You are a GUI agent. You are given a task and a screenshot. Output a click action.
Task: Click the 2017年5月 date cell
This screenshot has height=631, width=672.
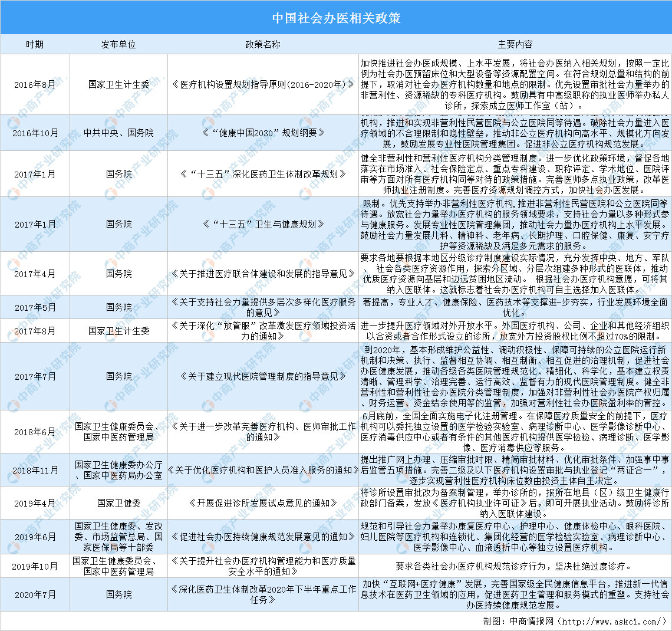(34, 307)
